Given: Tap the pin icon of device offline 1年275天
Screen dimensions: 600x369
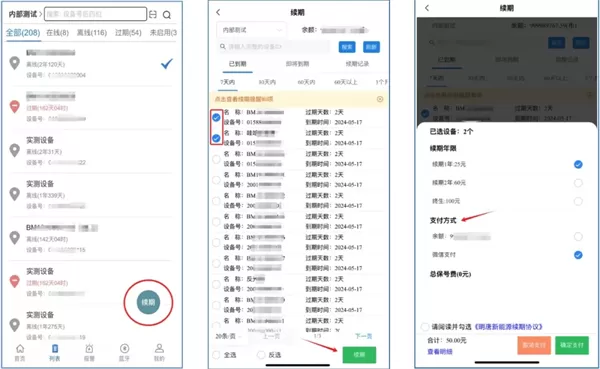Looking at the screenshot, I should coord(15,325).
